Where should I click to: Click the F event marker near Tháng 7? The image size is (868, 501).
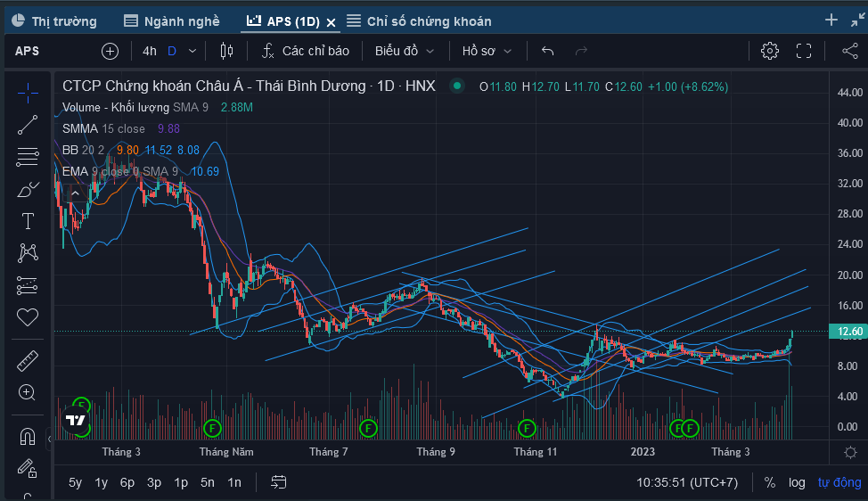[368, 428]
